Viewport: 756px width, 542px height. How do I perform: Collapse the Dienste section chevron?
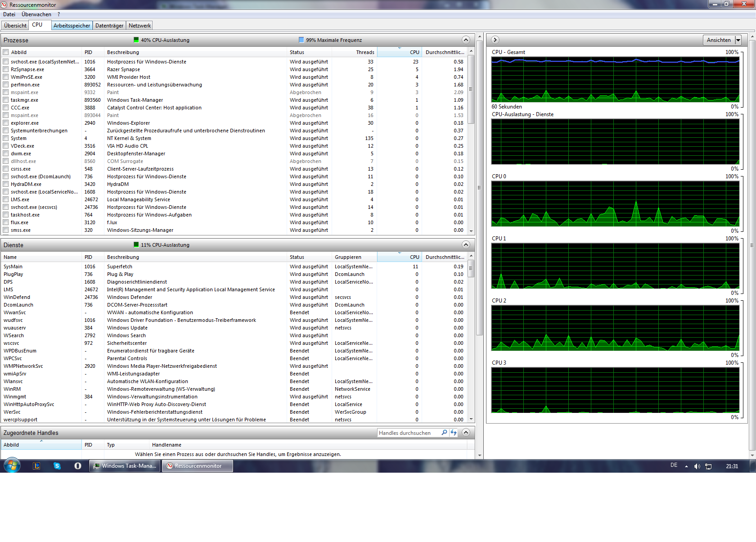coord(466,244)
